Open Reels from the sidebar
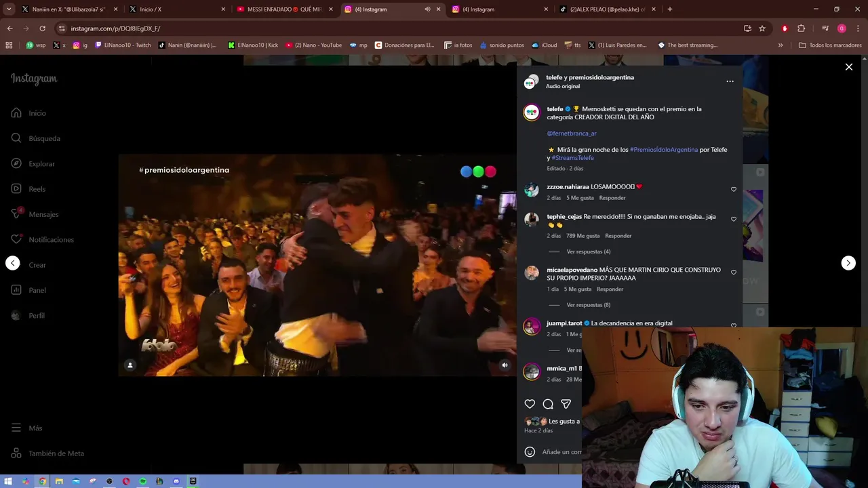 click(28, 189)
